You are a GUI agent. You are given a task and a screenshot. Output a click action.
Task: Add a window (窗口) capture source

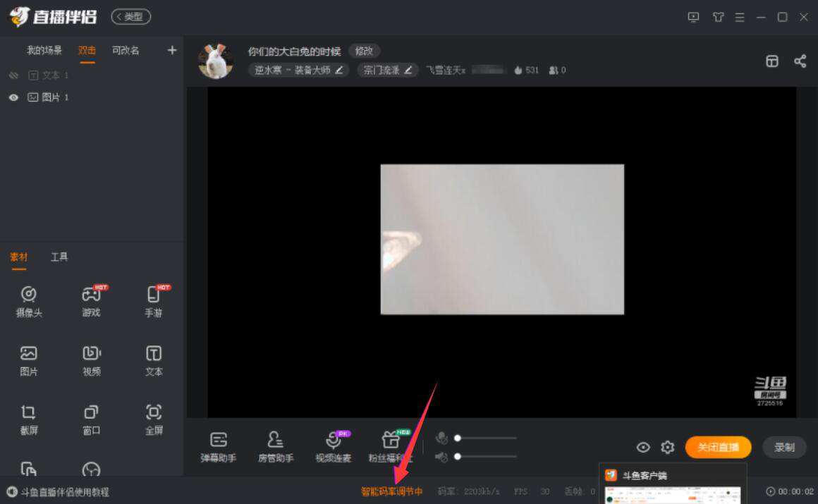pyautogui.click(x=91, y=419)
